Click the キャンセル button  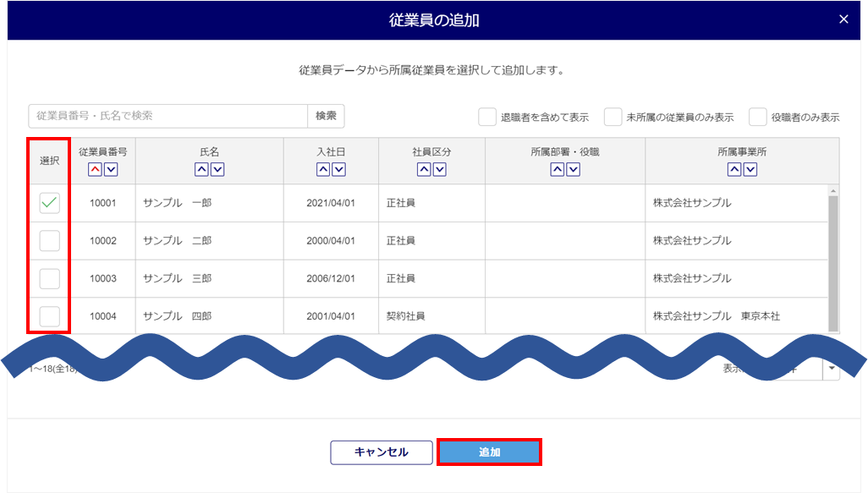(x=381, y=452)
